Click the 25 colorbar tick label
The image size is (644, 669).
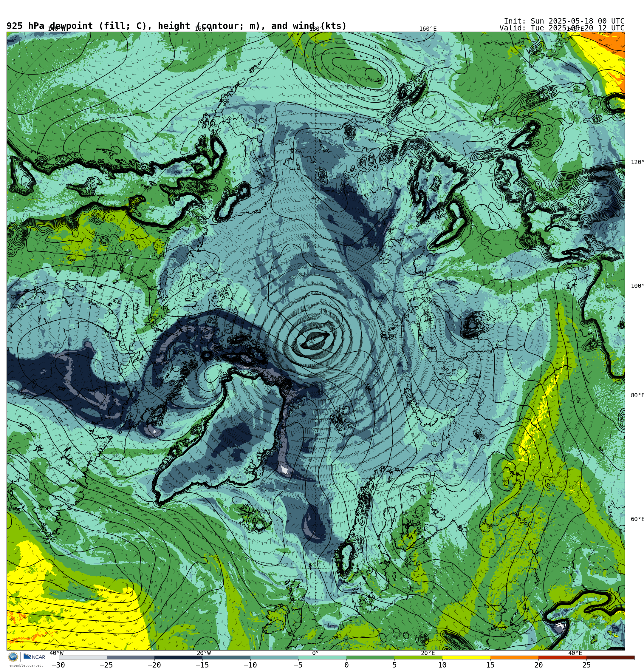click(x=586, y=665)
